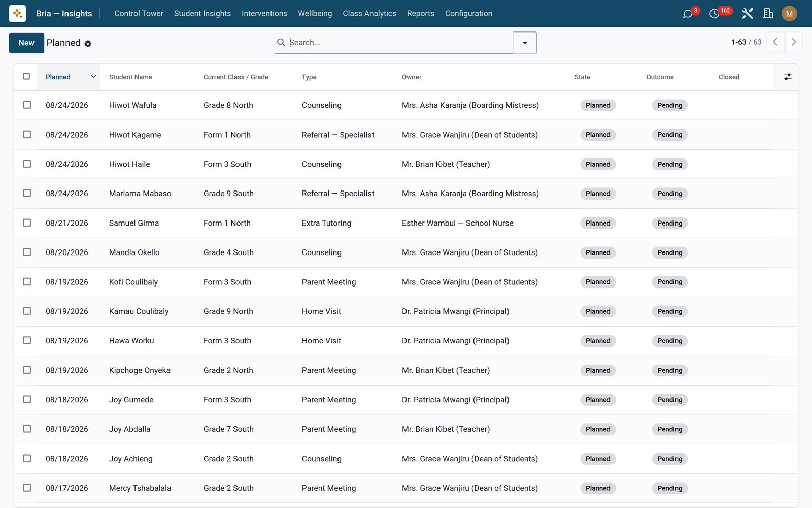812x508 pixels.
Task: Open the Configuration menu
Action: point(468,14)
